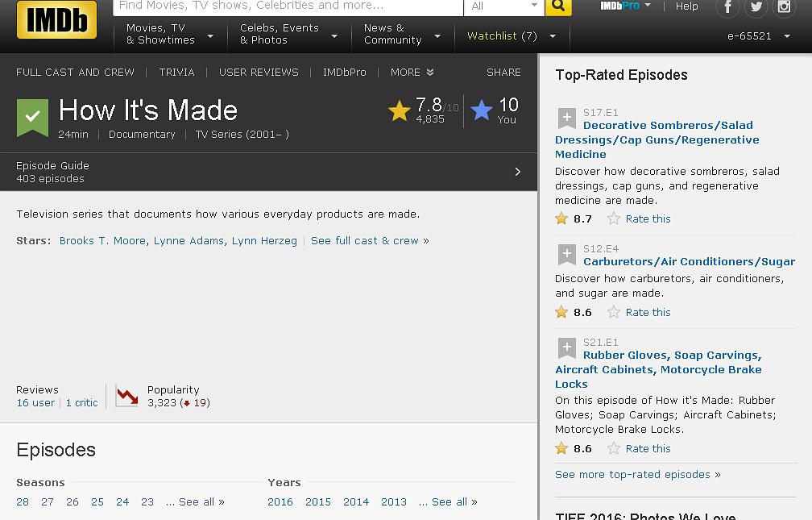Rate the Decorative Sombreros episode star

(x=614, y=218)
